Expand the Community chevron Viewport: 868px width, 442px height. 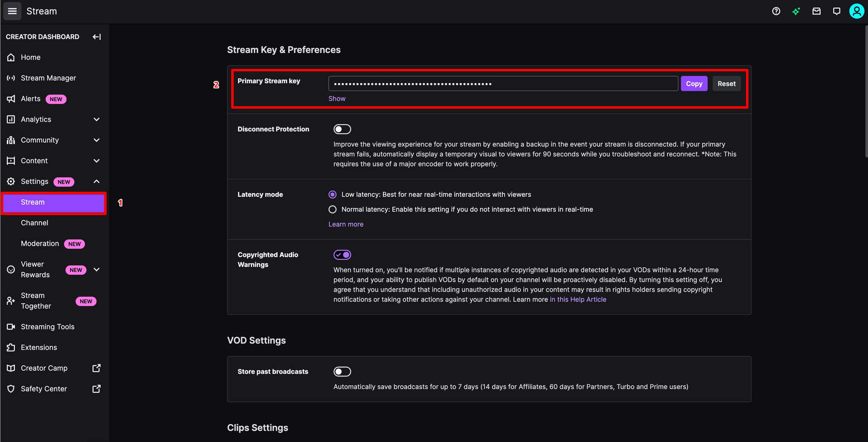[x=96, y=140]
